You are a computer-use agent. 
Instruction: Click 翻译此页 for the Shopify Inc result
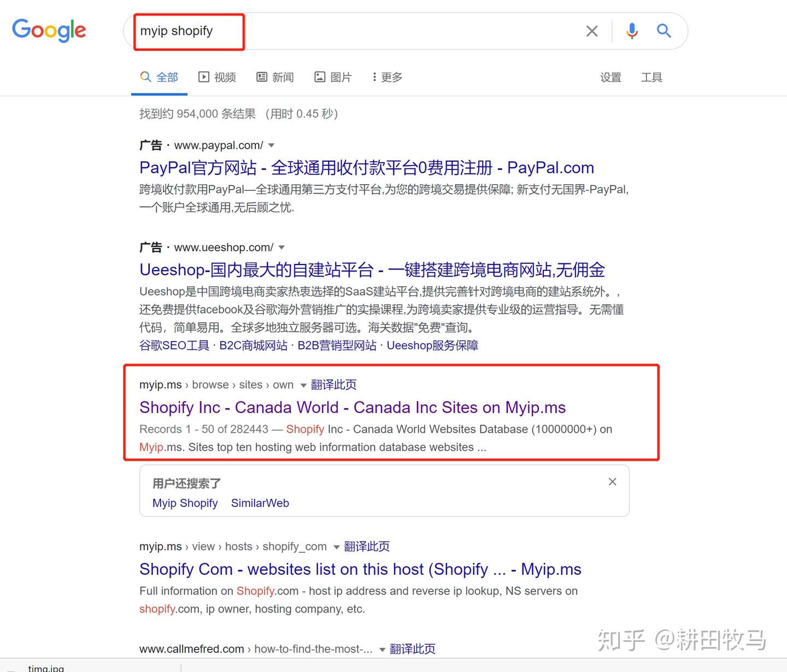pyautogui.click(x=334, y=385)
